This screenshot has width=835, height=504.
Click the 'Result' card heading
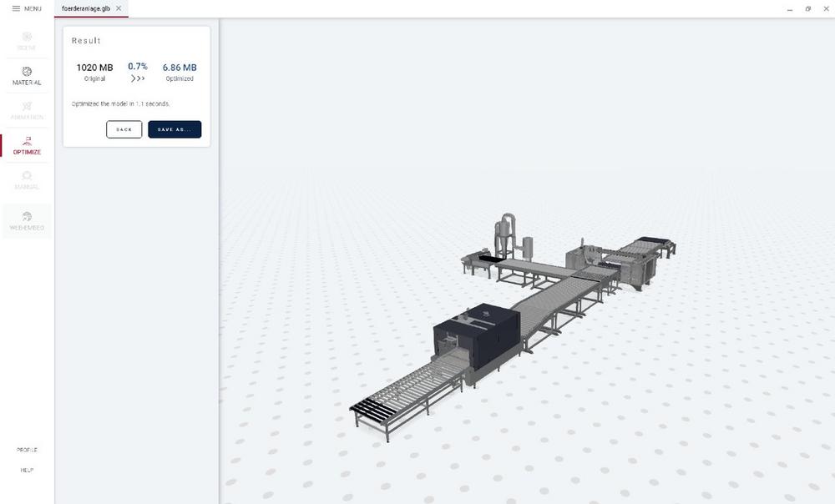[86, 40]
